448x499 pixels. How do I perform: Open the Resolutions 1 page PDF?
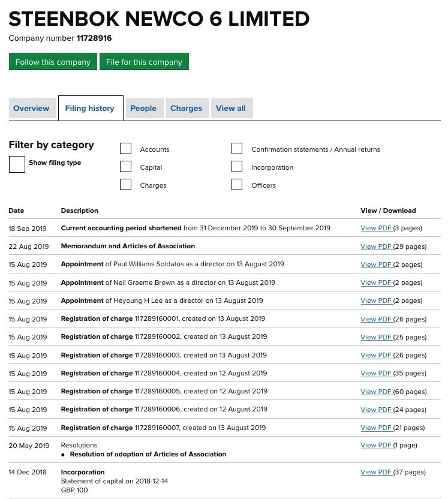point(376,445)
